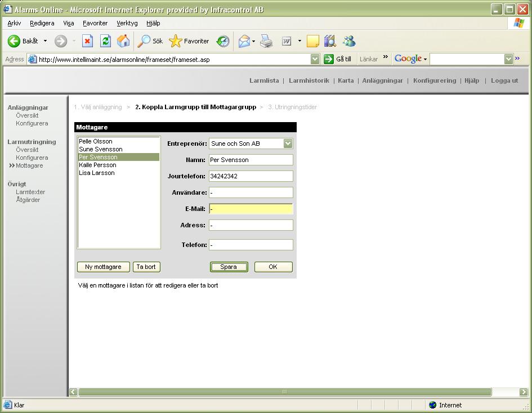
Task: Click the Internet zone globe in status bar
Action: point(432,405)
